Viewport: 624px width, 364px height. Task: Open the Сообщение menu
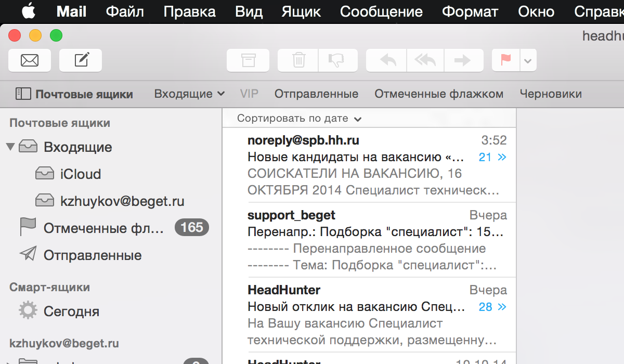coord(381,11)
